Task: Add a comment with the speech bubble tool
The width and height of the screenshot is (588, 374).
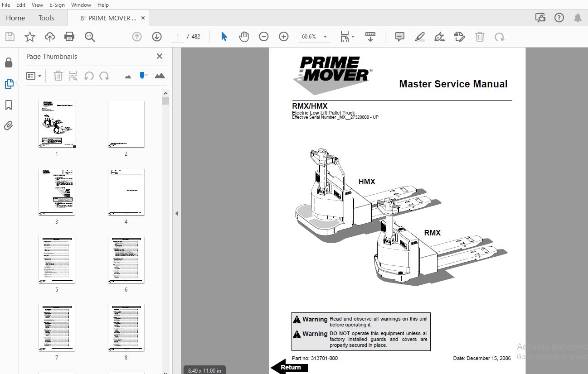Action: (400, 37)
